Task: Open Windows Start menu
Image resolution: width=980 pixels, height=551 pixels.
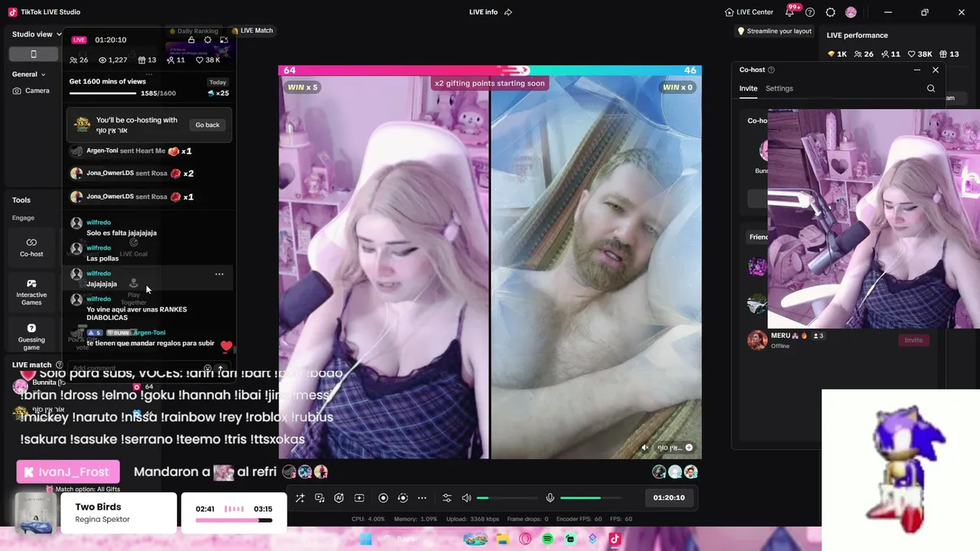Action: coord(366,539)
